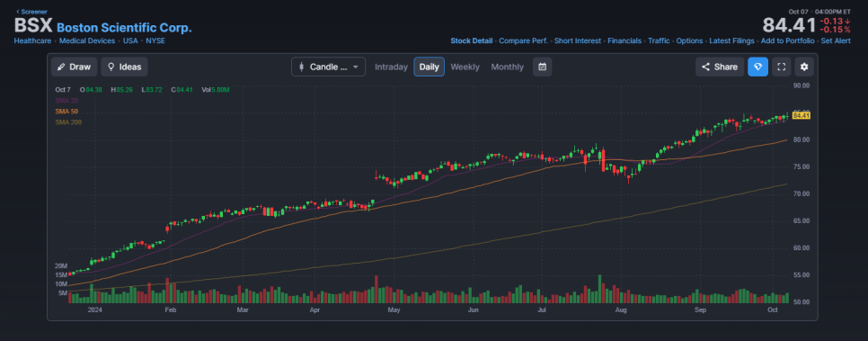Switch to the Weekly timeframe
The image size is (868, 341).
[x=465, y=67]
